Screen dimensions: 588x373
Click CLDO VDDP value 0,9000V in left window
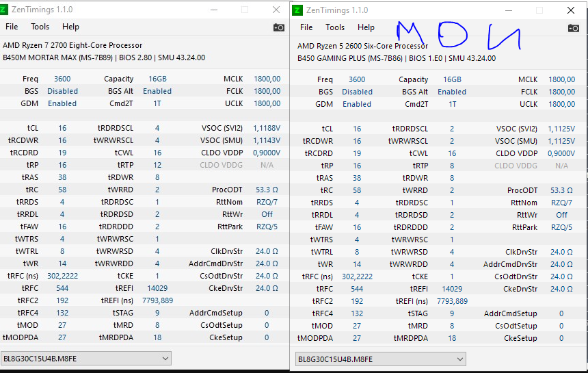tap(267, 153)
